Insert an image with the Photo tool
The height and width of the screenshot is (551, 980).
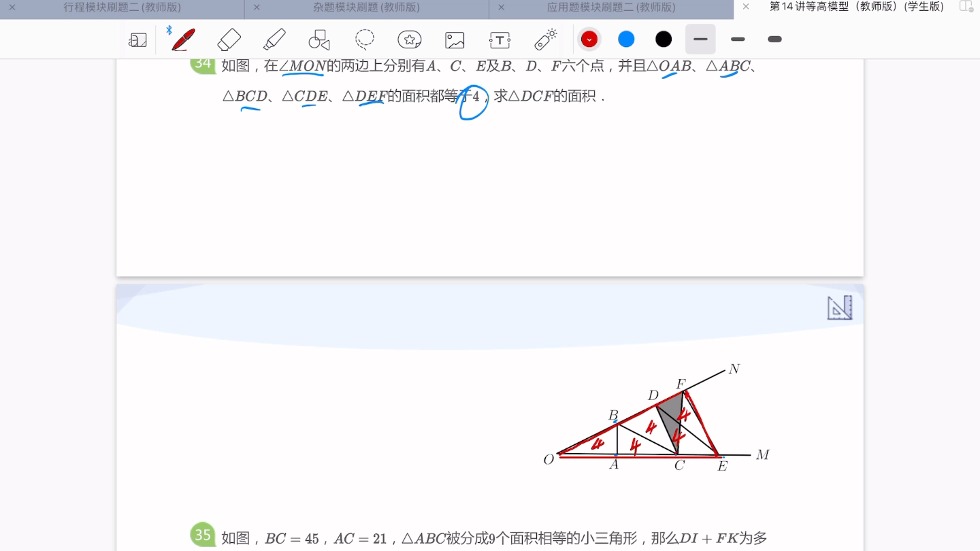click(x=455, y=39)
